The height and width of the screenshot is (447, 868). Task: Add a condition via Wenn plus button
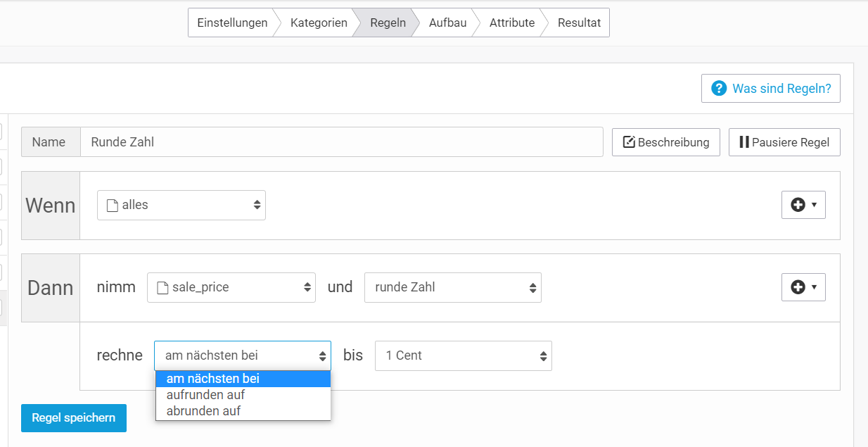[x=803, y=205]
